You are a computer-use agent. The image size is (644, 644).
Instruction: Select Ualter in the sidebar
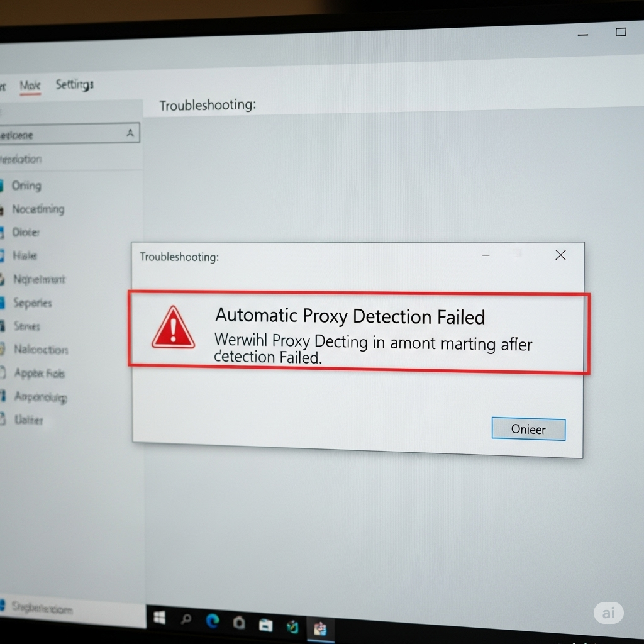pos(29,419)
